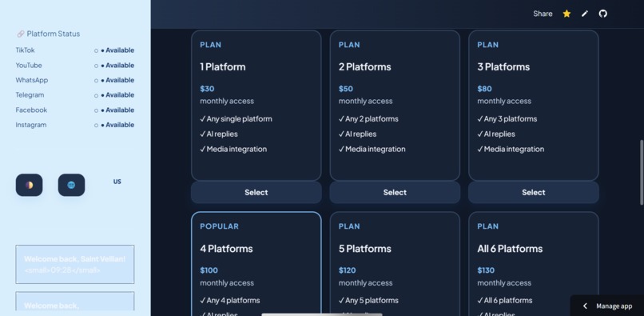644x316 pixels.
Task: Click the Platform Status link icon
Action: pos(20,34)
